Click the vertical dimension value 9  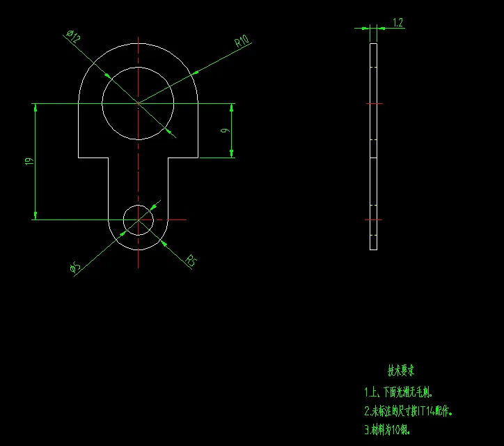(226, 130)
